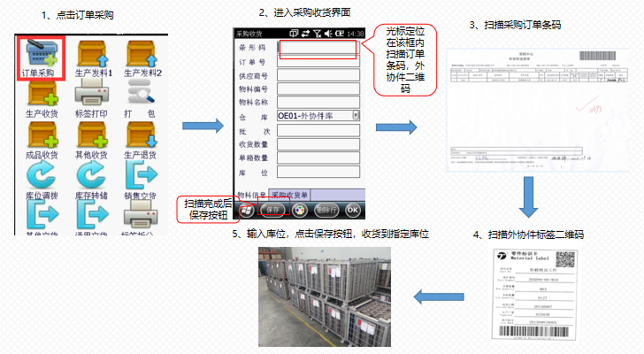Image resolution: width=644 pixels, height=354 pixels.
Task: Click the OK button
Action: point(353,211)
